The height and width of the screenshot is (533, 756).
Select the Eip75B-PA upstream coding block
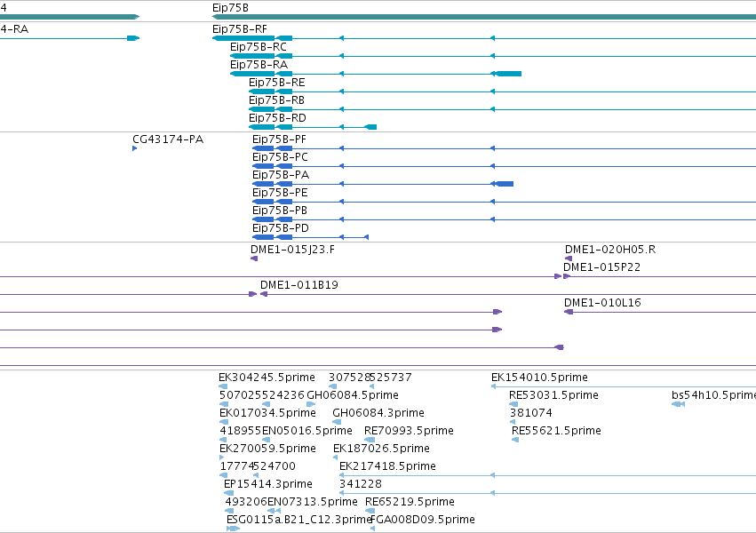[505, 184]
